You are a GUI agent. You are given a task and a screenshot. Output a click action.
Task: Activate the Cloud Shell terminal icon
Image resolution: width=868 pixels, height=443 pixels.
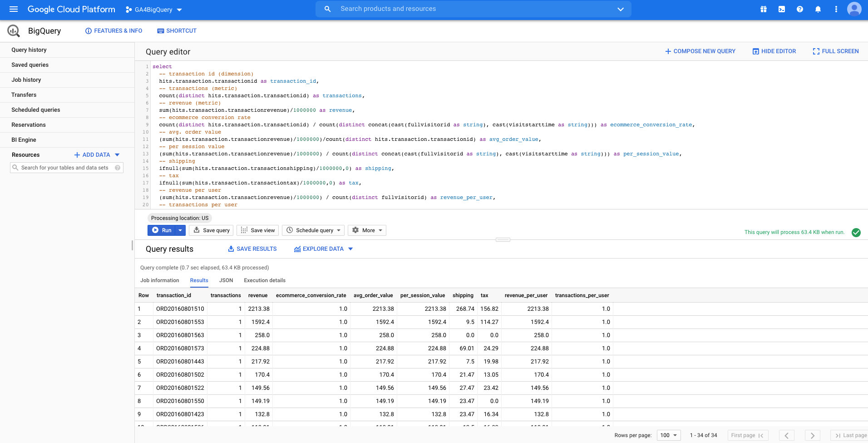(782, 9)
